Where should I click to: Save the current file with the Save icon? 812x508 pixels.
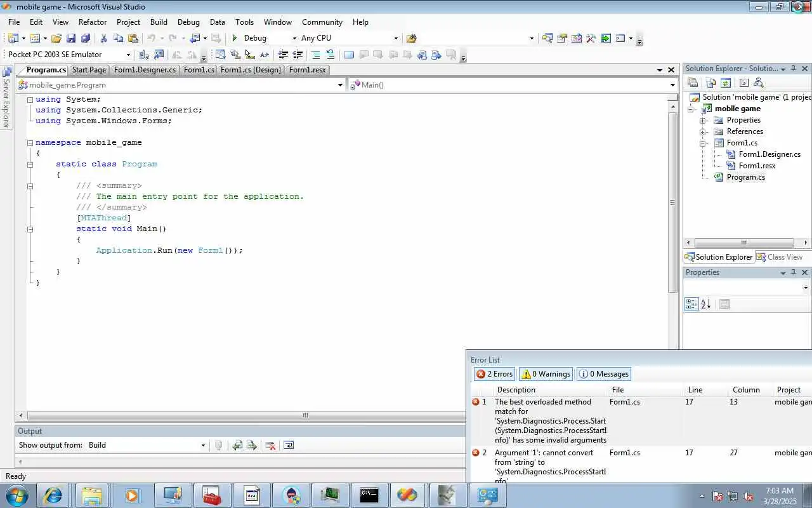coord(71,38)
